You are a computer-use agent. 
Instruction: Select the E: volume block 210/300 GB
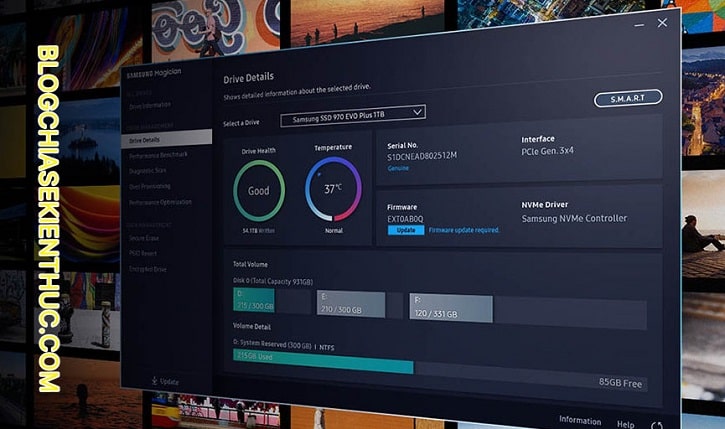pyautogui.click(x=351, y=304)
